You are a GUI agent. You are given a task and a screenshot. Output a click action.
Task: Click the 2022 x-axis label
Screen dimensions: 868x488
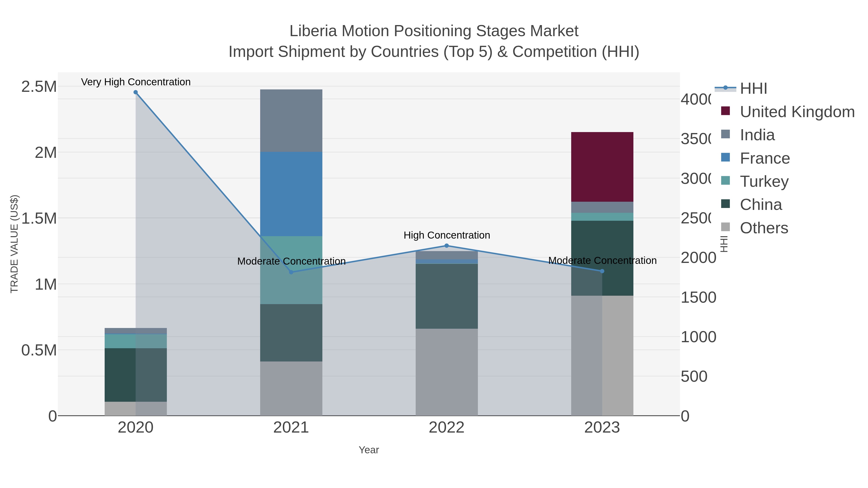[447, 428]
